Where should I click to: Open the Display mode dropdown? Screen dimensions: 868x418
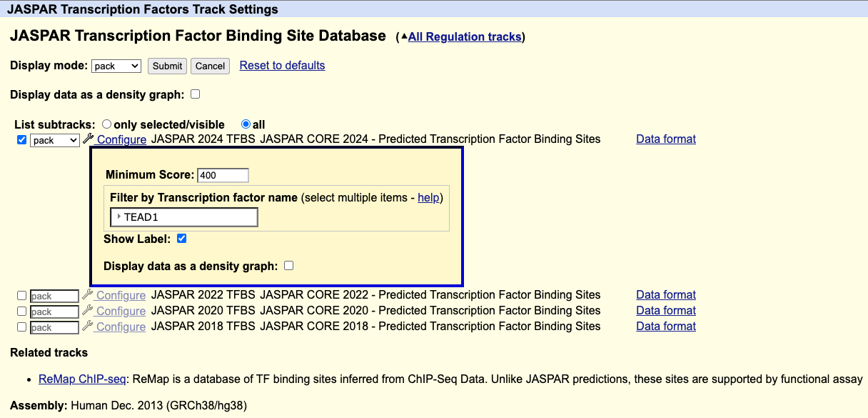coord(116,66)
